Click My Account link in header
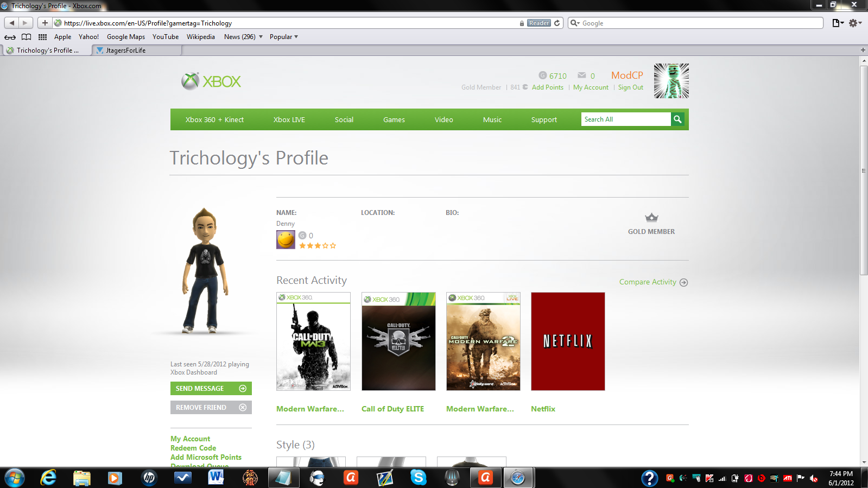The width and height of the screenshot is (868, 488). pos(591,87)
